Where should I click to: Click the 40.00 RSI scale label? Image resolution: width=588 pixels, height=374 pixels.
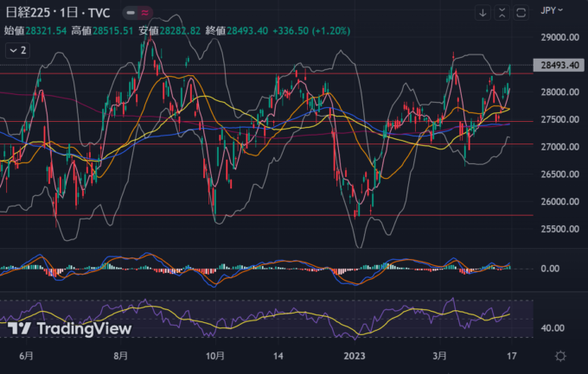tap(553, 328)
